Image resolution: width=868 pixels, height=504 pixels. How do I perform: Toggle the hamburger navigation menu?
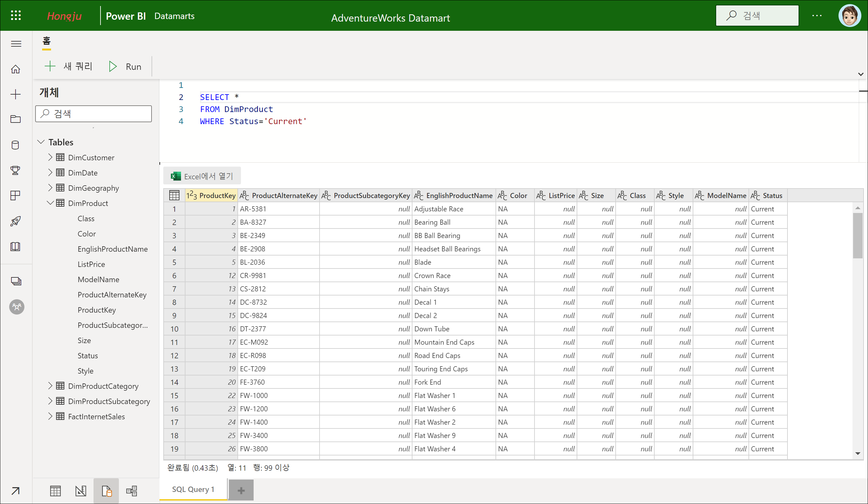coord(16,44)
